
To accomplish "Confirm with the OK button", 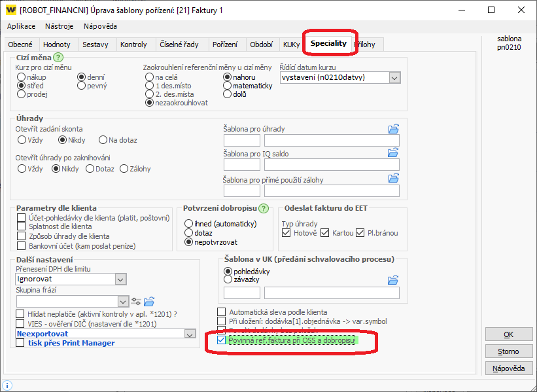I will pyautogui.click(x=509, y=334).
